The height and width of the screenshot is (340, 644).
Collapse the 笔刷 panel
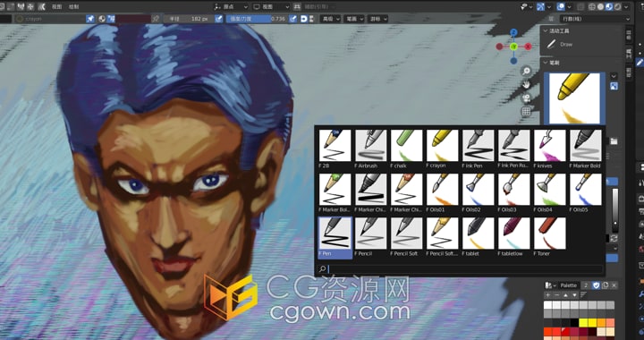[546, 63]
